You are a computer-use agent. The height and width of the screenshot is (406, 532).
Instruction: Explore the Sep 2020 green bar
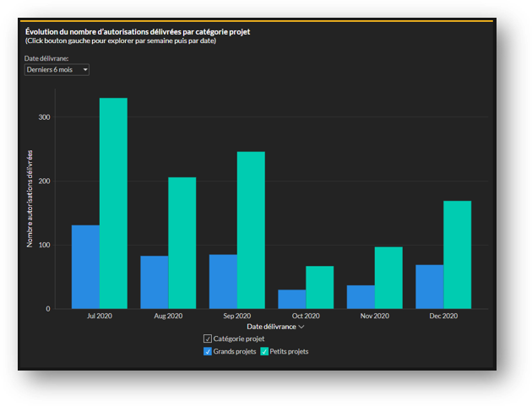pyautogui.click(x=251, y=230)
